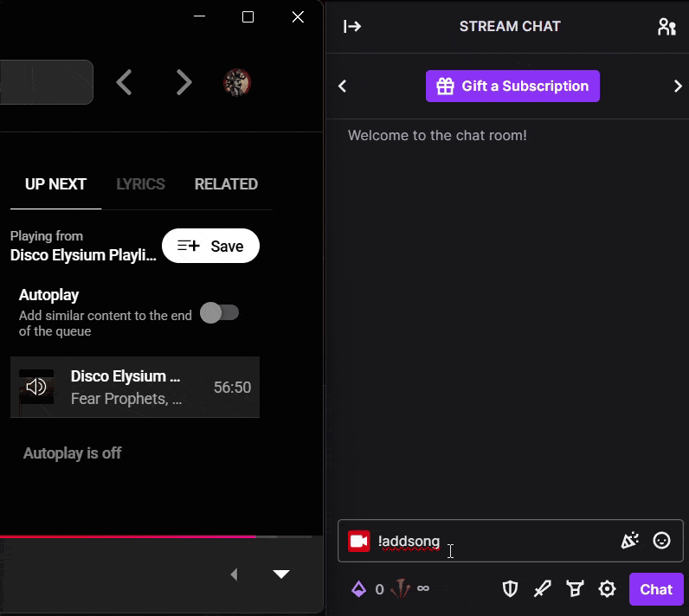Switch to the RELATED tab
Viewport: 689px width, 616px height.
[226, 184]
